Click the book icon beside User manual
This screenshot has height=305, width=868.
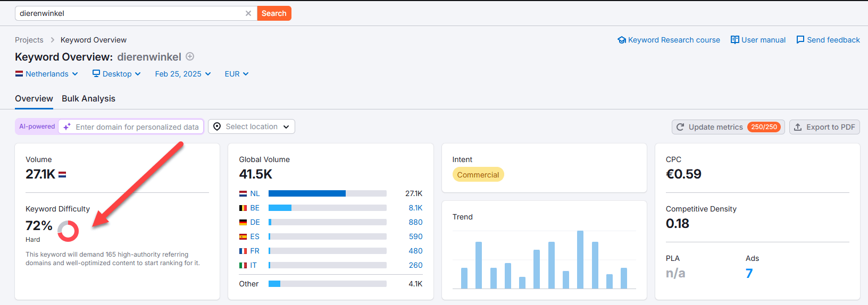[x=735, y=40]
